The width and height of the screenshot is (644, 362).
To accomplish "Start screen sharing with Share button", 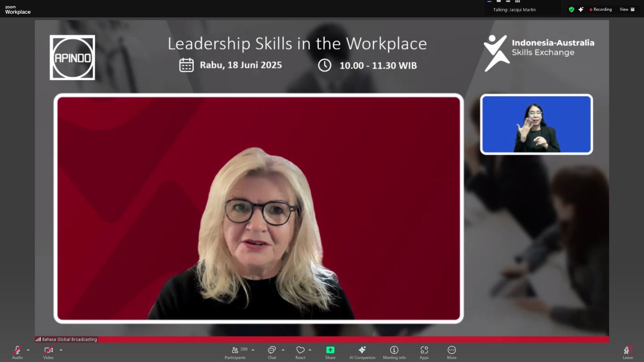I will tap(330, 352).
